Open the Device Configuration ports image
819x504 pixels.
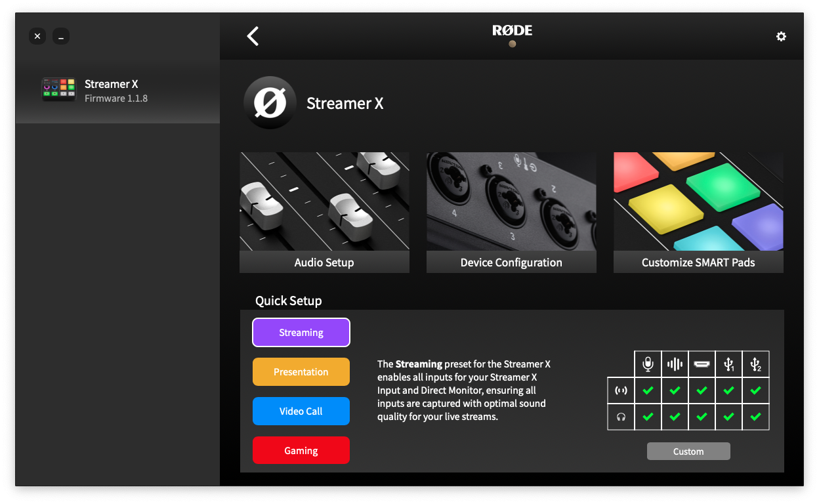coord(511,201)
